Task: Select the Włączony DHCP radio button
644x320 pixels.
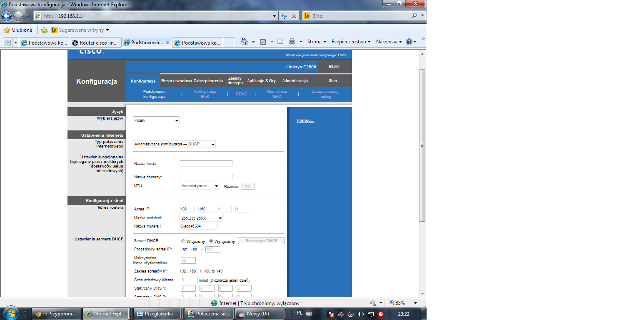Action: pos(183,241)
